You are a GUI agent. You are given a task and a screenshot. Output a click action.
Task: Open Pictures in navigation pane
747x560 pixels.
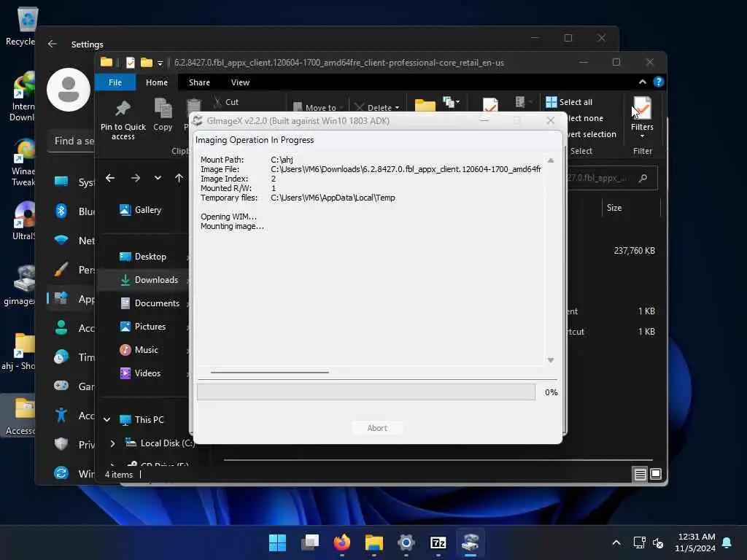(x=144, y=327)
